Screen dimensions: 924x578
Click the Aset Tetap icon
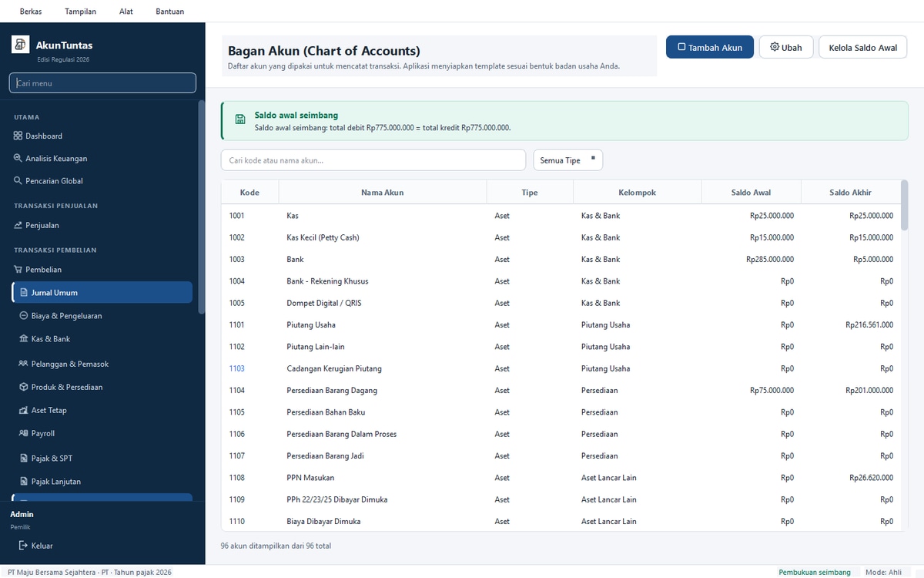[x=24, y=410]
